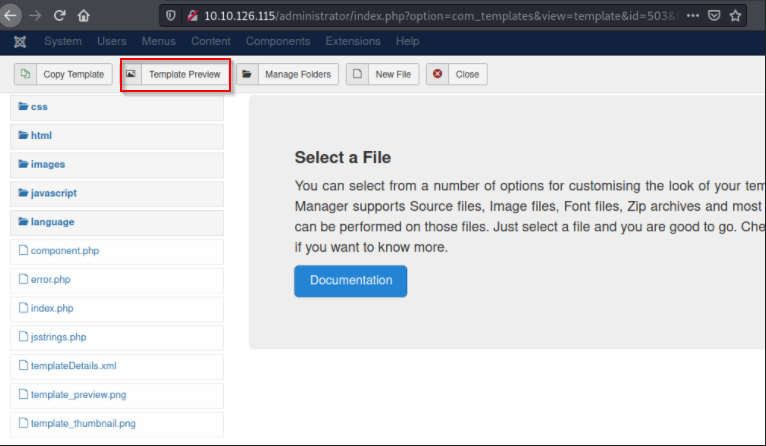Go to the browser home icon
Image resolution: width=766 pixels, height=446 pixels.
point(84,16)
